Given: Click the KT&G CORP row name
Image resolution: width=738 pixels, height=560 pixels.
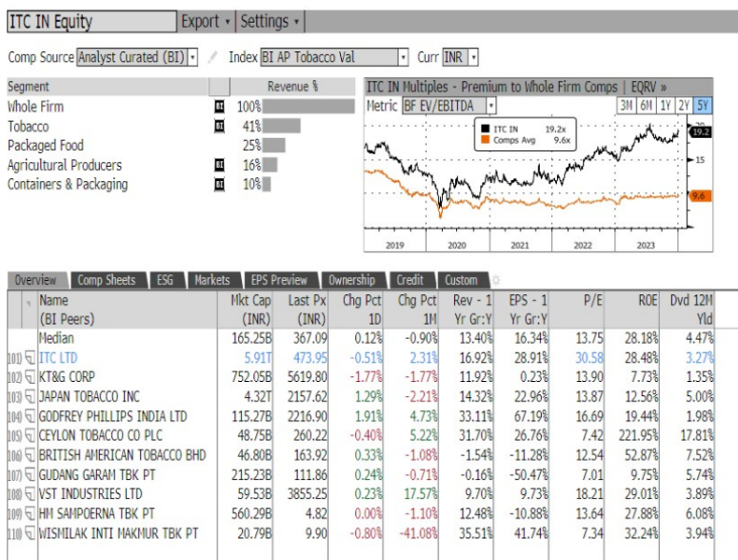Looking at the screenshot, I should click(67, 377).
